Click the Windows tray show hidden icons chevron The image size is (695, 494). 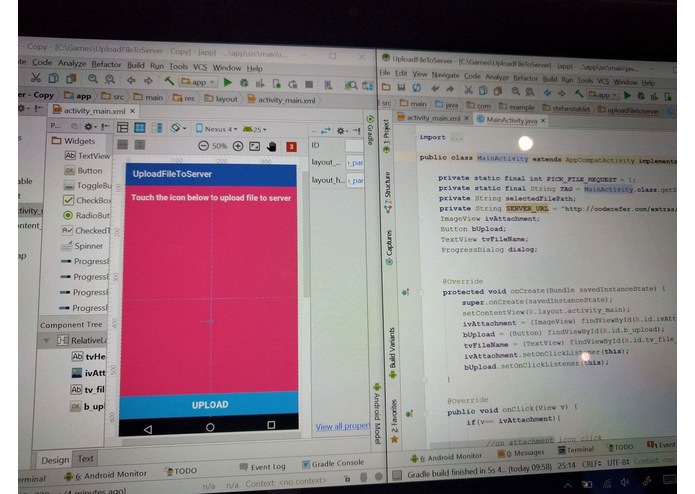tap(567, 485)
